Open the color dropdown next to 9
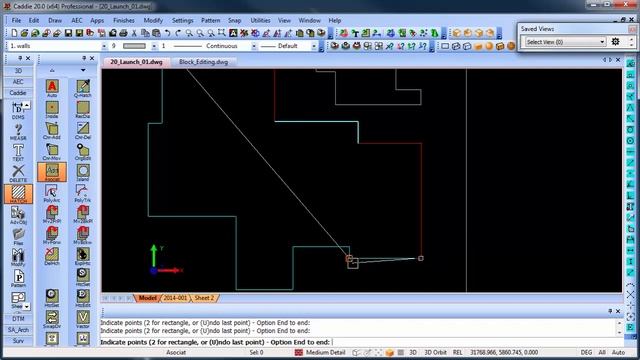Screen dimensions: 640x360 point(154,46)
